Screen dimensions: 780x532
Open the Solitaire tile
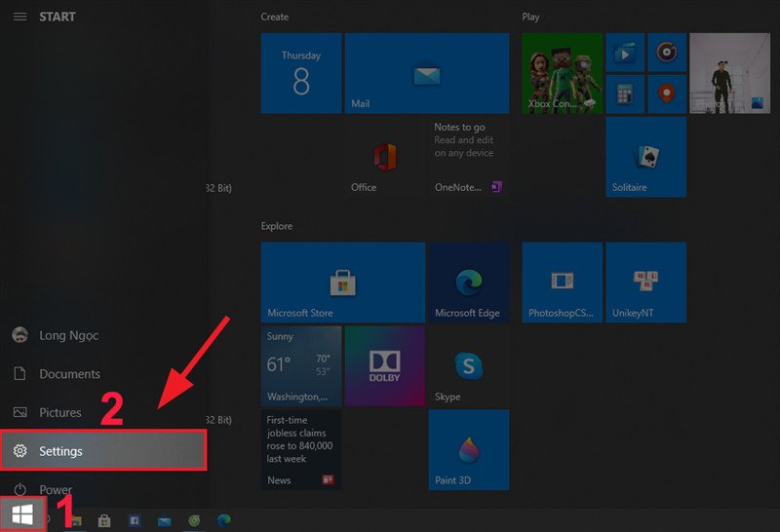[x=645, y=157]
